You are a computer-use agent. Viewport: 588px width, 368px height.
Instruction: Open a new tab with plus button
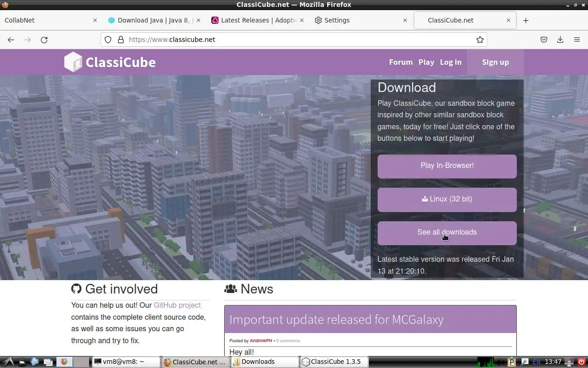(526, 20)
